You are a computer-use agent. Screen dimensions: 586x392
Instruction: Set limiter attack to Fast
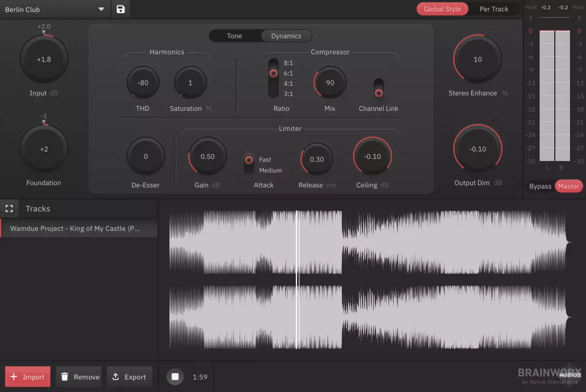click(x=265, y=160)
